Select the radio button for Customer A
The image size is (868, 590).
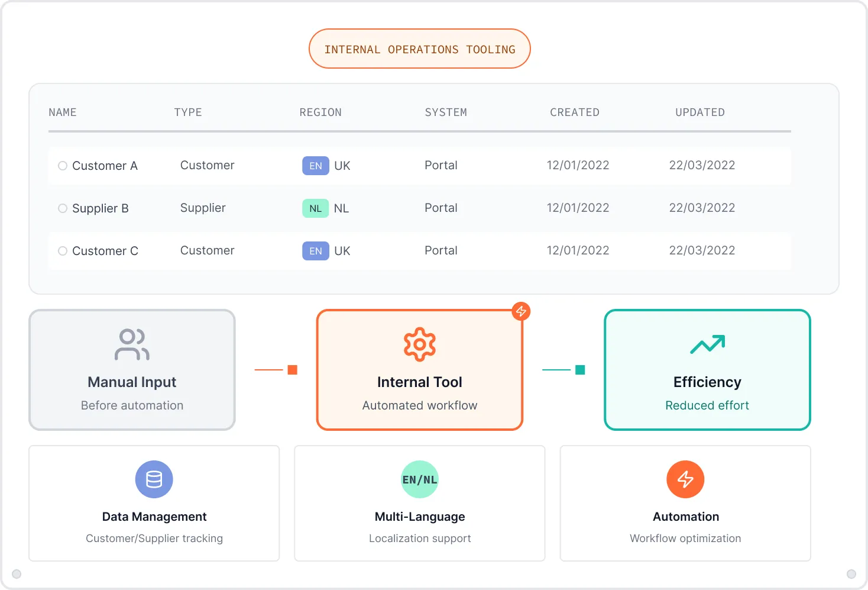[x=62, y=166]
